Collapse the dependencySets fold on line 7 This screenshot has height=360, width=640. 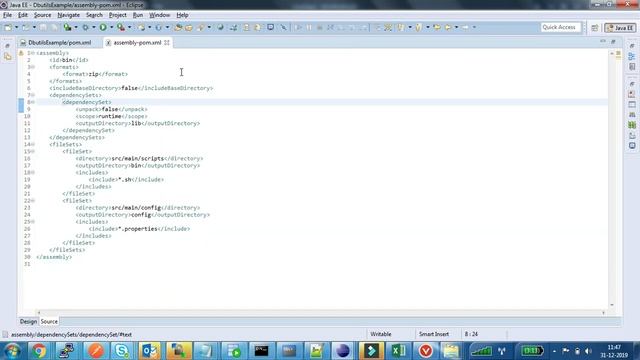33,95
